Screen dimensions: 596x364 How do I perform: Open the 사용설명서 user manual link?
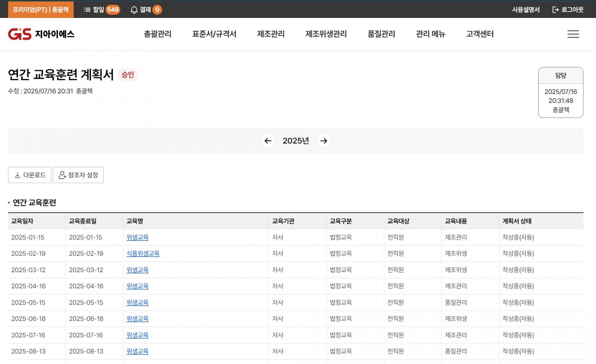526,10
